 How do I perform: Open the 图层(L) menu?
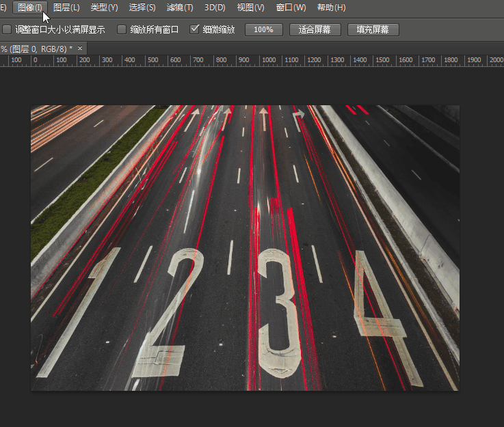[66, 8]
